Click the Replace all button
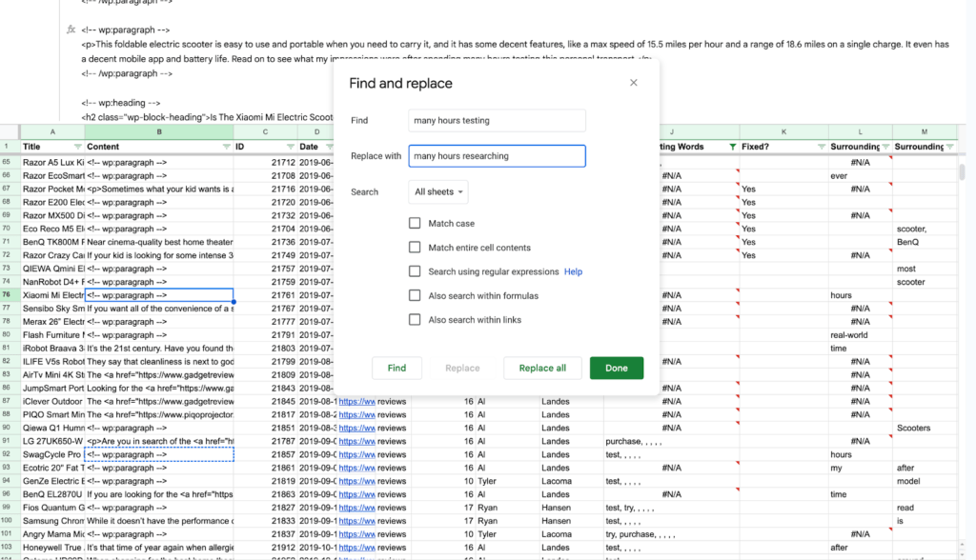Viewport: 976px width, 560px height. click(x=542, y=368)
